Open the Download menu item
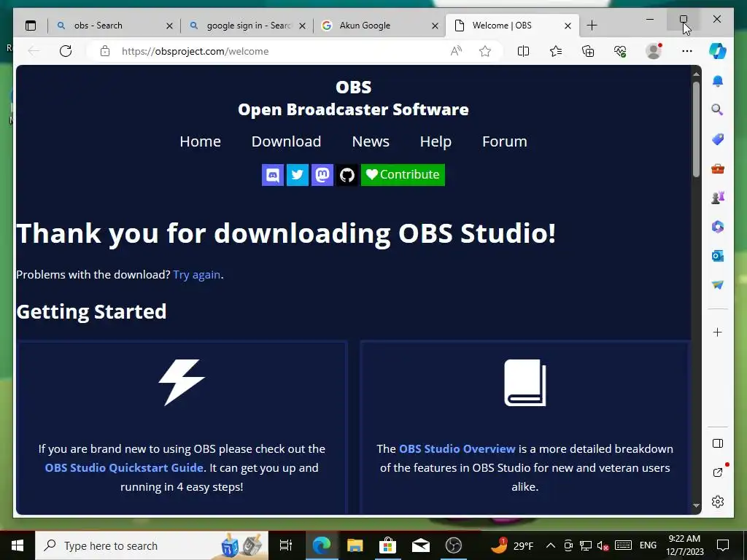 tap(286, 141)
